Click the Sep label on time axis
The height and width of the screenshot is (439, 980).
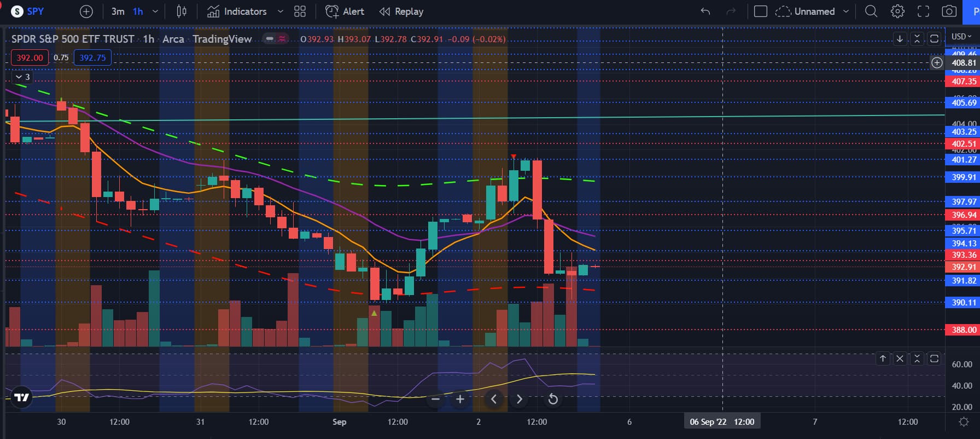(x=339, y=421)
